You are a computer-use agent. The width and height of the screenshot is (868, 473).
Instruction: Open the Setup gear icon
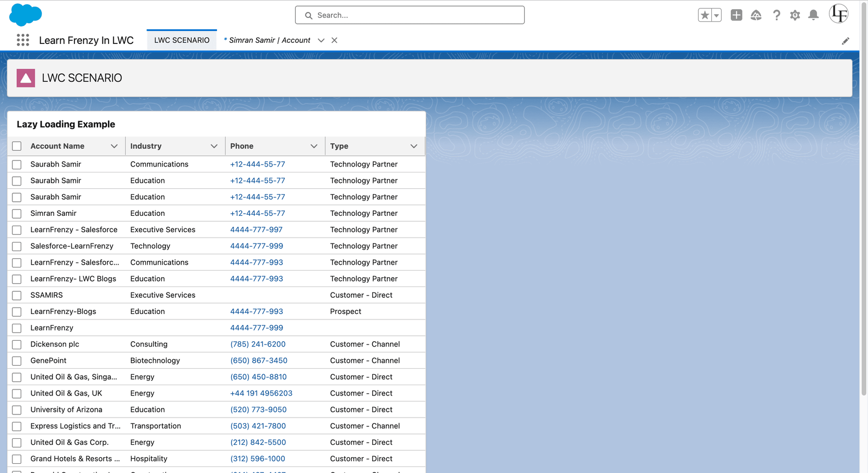tap(795, 15)
